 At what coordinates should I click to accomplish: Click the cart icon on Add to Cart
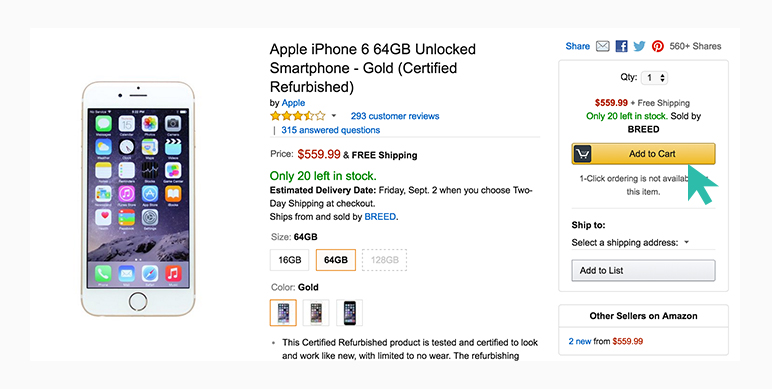click(582, 154)
